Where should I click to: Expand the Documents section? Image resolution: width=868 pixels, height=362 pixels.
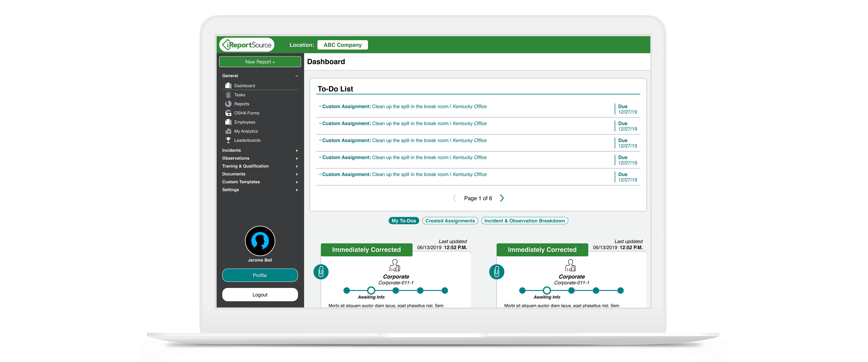(x=297, y=174)
